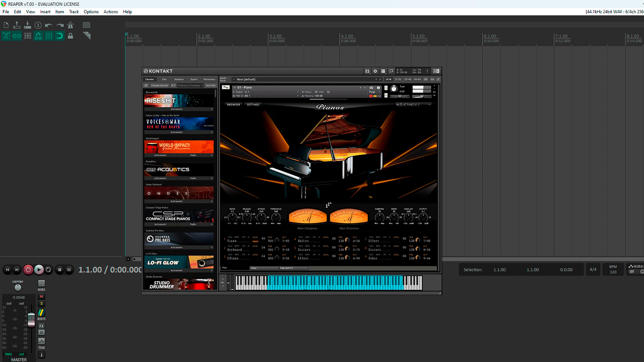Click the red Record button

click(x=28, y=270)
